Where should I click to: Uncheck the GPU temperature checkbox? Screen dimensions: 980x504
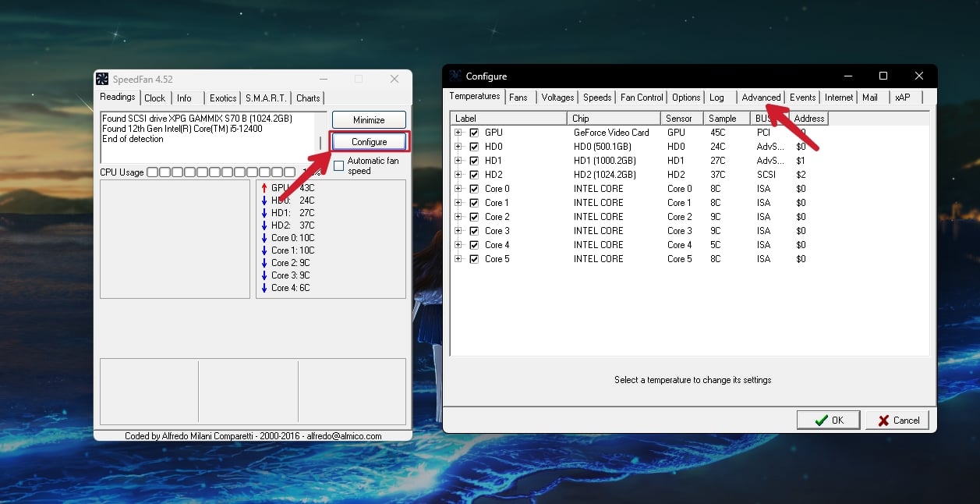pyautogui.click(x=474, y=133)
